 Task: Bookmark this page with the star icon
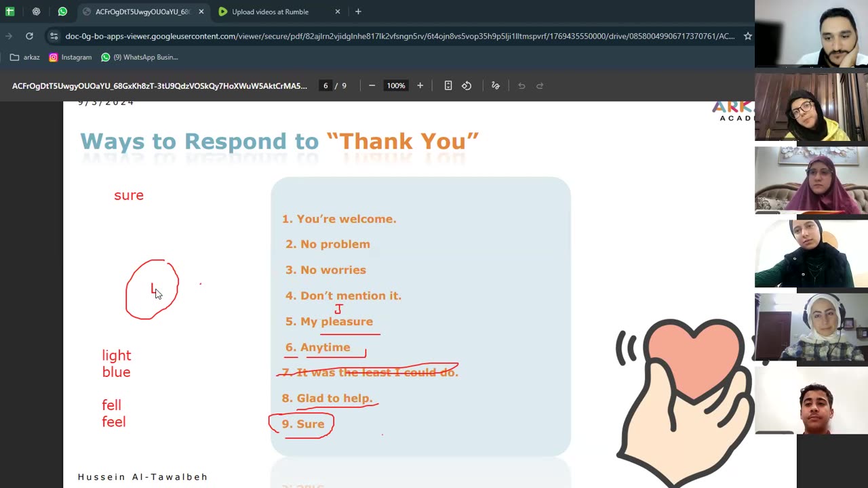[x=747, y=36]
